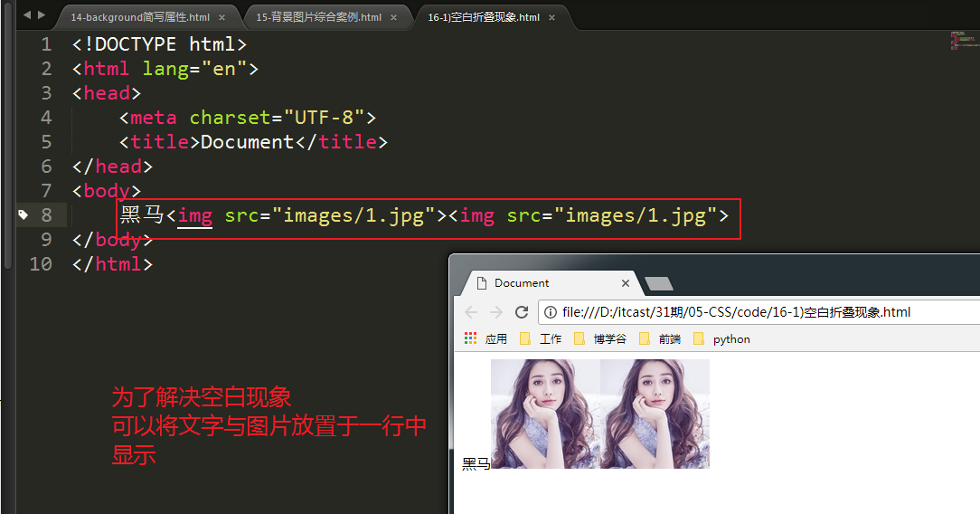
Task: Click line number 10 in the gutter
Action: tap(41, 264)
